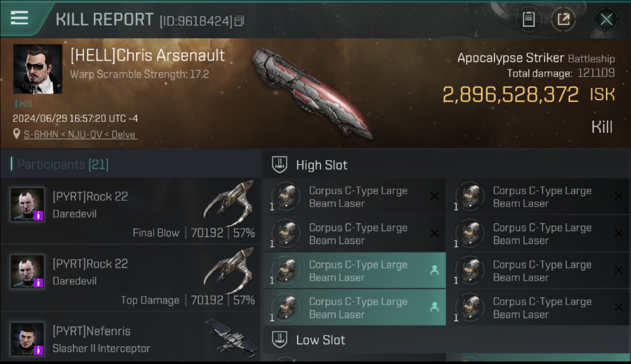Screen dimensions: 631x364
Task: Select the Slasher II Interceptor ship icon
Action: coord(231,335)
